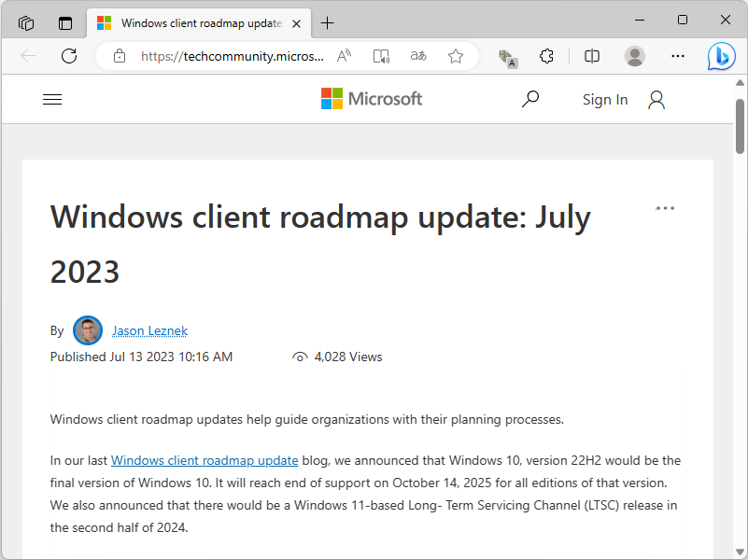The height and width of the screenshot is (560, 748).
Task: Open Edge Settings and more menu
Action: (677, 56)
